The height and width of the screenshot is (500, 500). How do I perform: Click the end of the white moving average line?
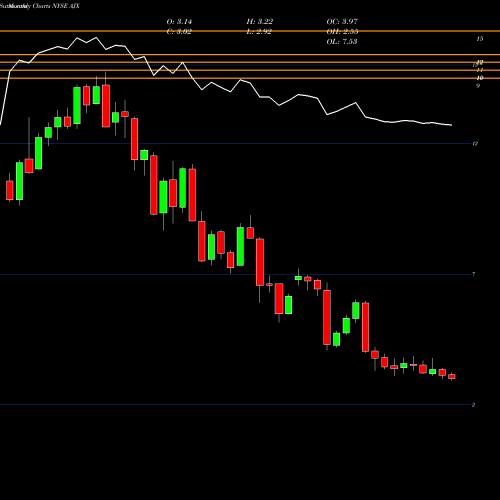[x=451, y=125]
